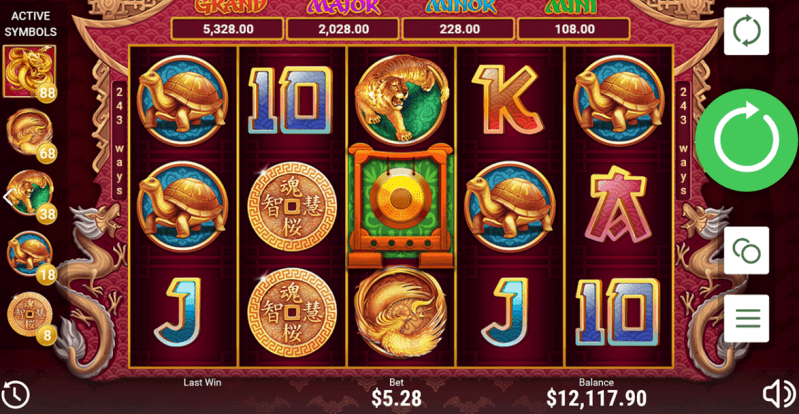The width and height of the screenshot is (799, 414).
Task: Click the Mini jackpot value 108.00
Action: point(574,29)
